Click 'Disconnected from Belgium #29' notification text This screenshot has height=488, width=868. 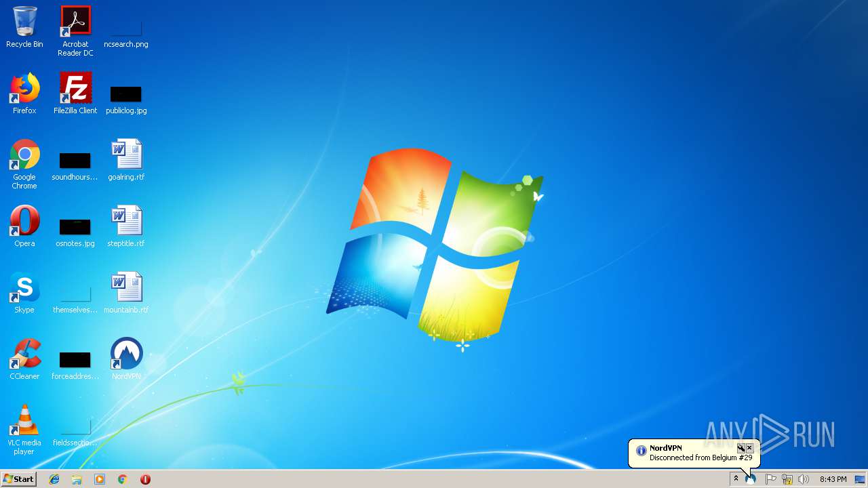701,457
